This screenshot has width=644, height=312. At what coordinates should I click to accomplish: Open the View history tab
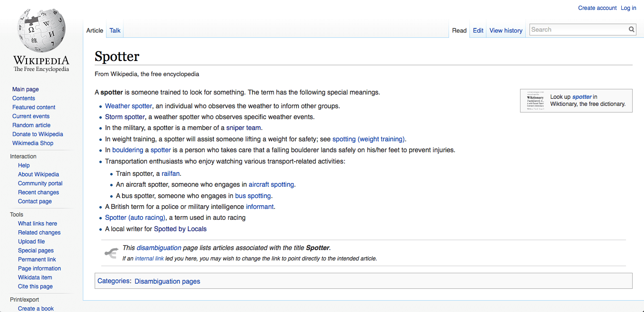click(506, 30)
